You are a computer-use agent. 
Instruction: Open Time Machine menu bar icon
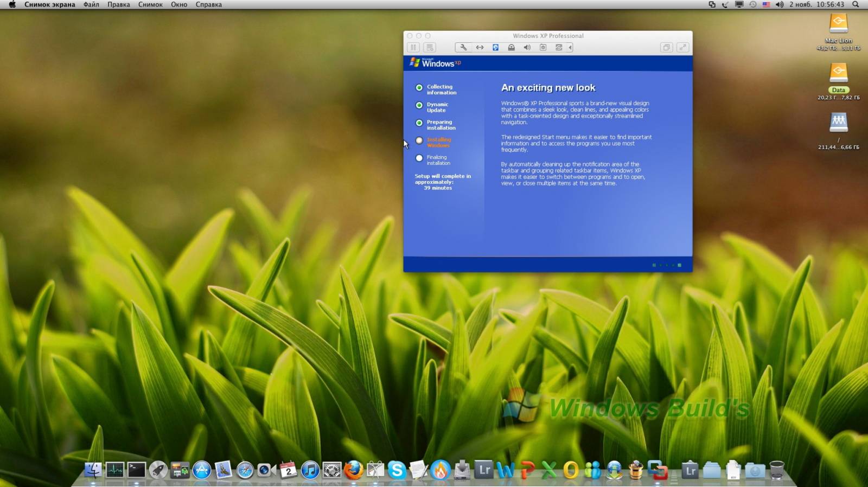point(753,4)
